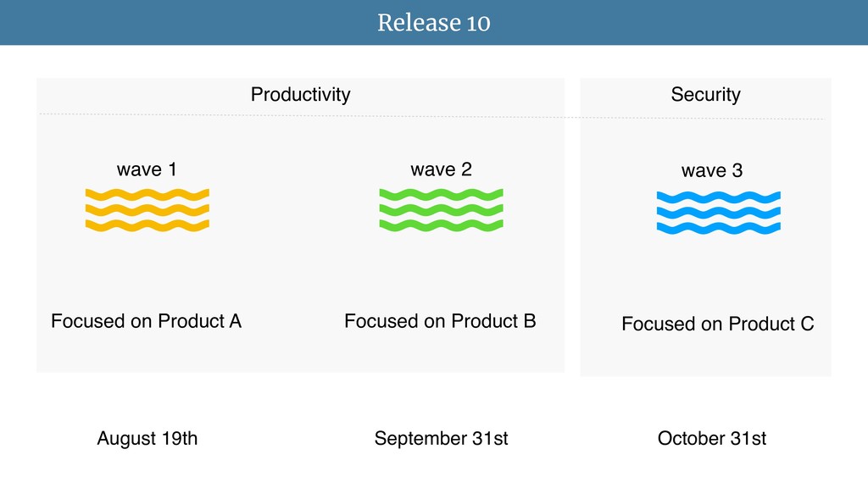The image size is (868, 488).
Task: Click the top stripe of yellow wave
Action: [147, 195]
